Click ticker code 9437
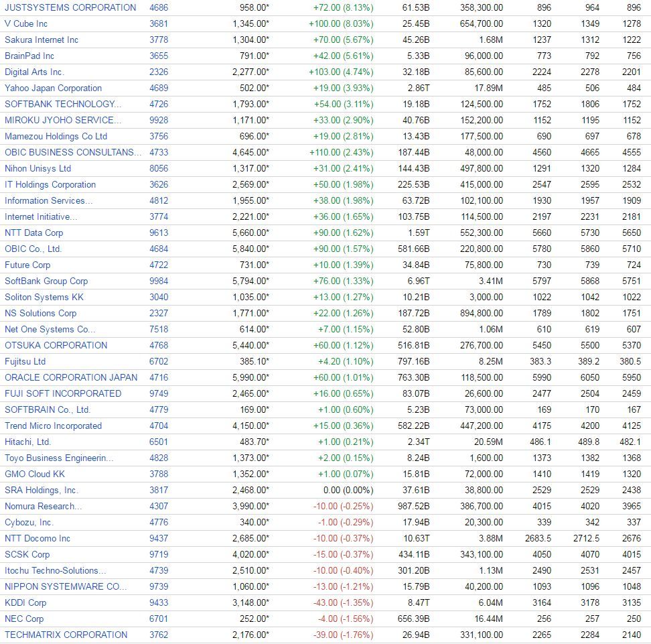The width and height of the screenshot is (651, 644). [159, 539]
